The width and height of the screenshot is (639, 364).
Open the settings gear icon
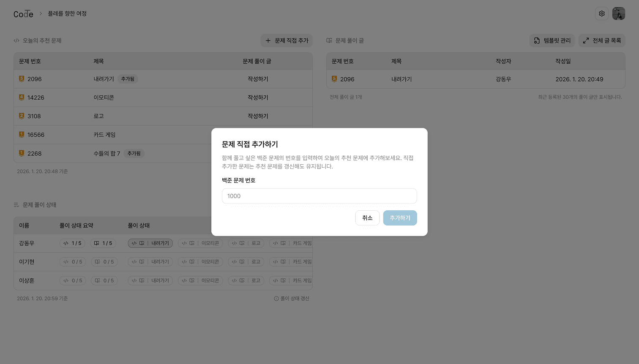pyautogui.click(x=602, y=14)
